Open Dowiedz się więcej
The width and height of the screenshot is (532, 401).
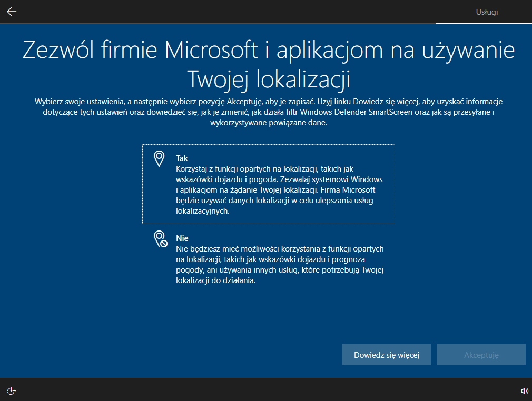pyautogui.click(x=387, y=355)
